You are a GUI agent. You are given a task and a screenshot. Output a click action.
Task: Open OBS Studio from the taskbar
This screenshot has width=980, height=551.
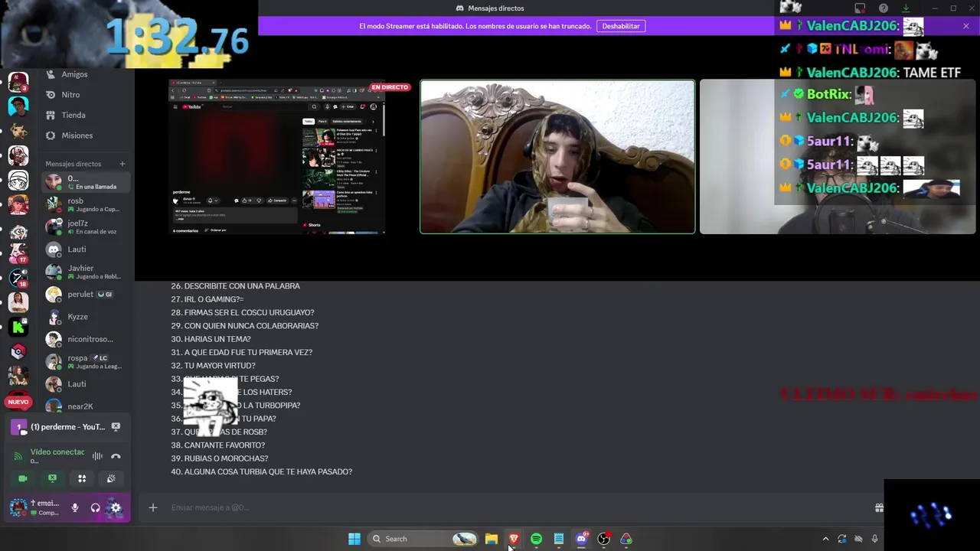603,539
